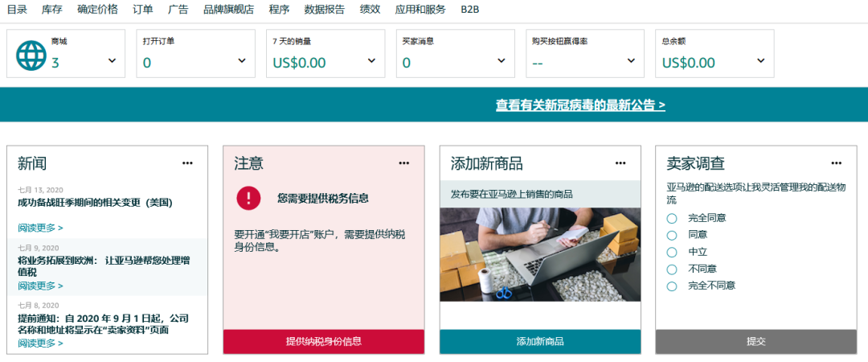Open the 数据报告 menu
This screenshot has height=362, width=868.
325,10
